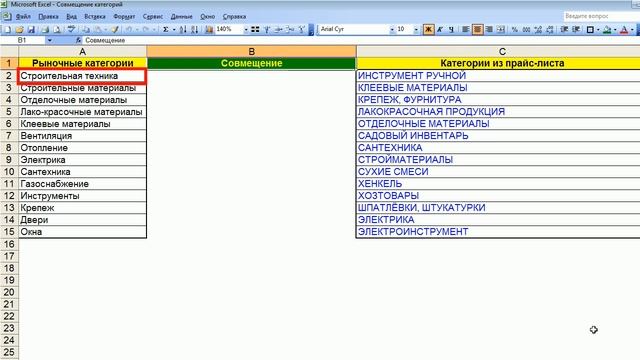This screenshot has width=640, height=360.
Task: Save the workbook
Action: (x=31, y=29)
